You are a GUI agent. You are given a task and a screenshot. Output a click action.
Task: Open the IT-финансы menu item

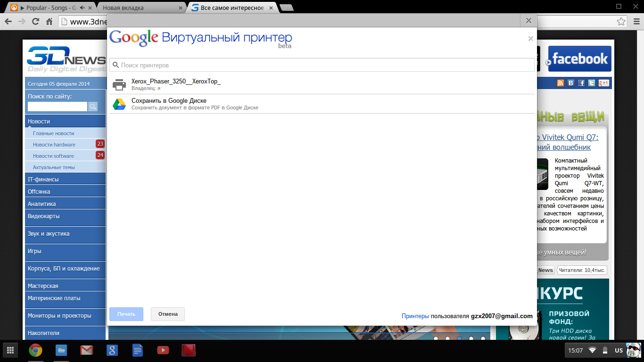(x=65, y=179)
